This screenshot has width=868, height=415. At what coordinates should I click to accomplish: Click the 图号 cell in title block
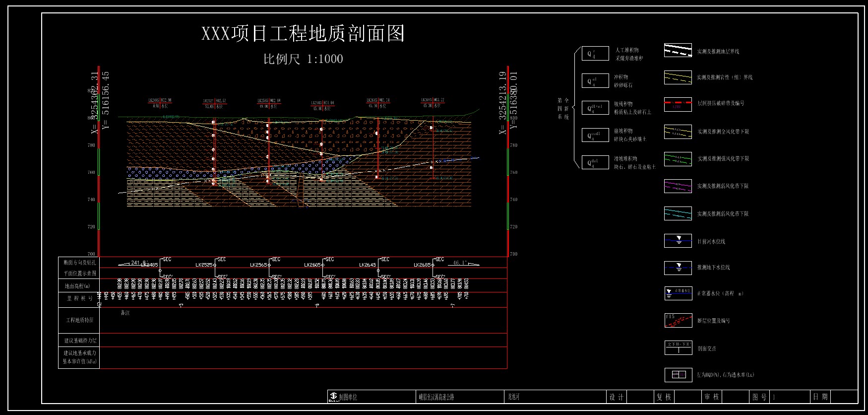tap(759, 397)
